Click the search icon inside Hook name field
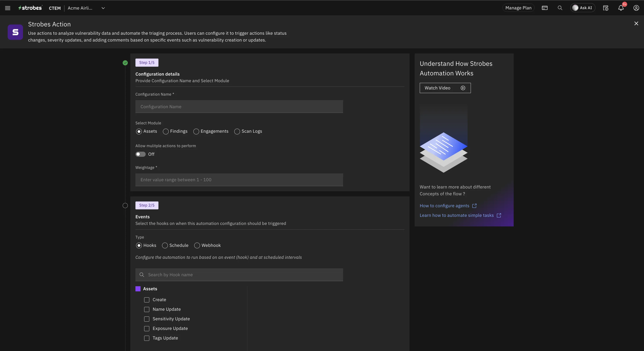Image resolution: width=644 pixels, height=351 pixels. click(x=142, y=275)
